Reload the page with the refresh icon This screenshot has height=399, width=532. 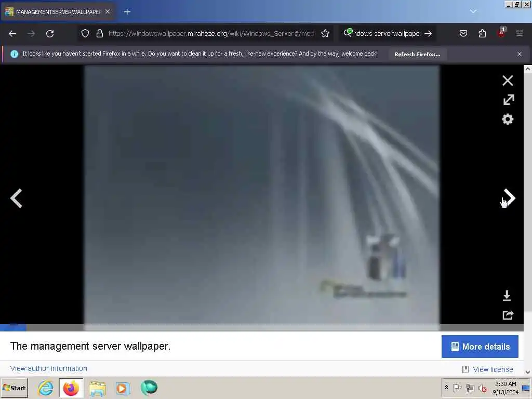[x=50, y=34]
